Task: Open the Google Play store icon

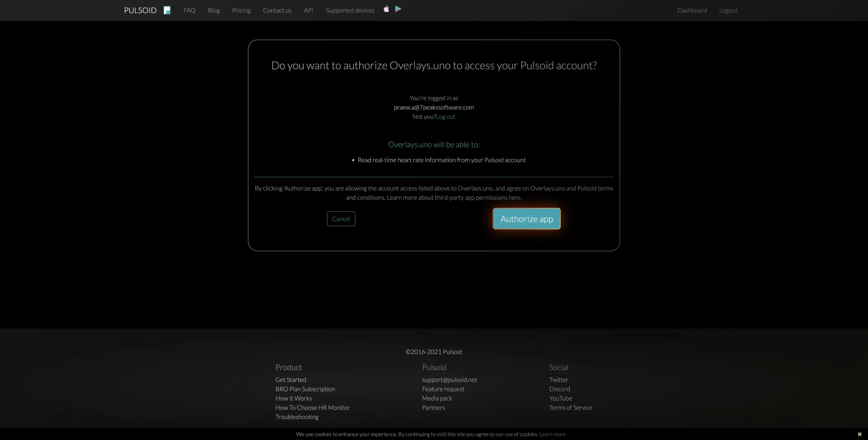Action: pos(398,9)
